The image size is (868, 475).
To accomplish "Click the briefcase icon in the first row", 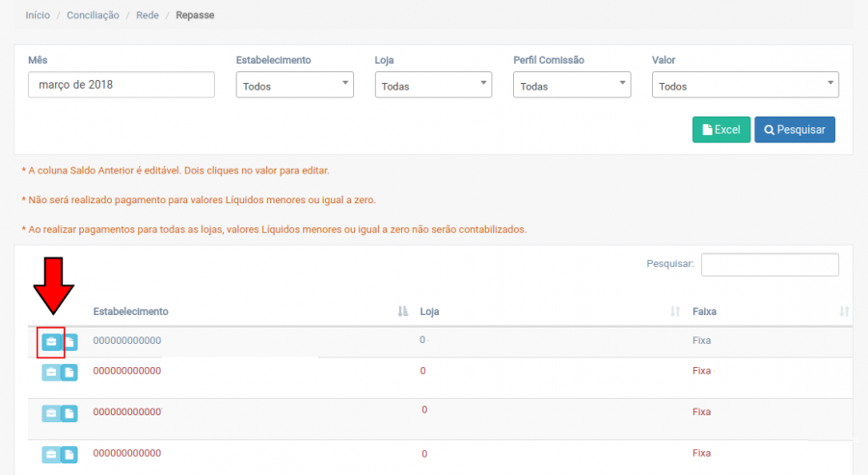I will [x=51, y=342].
